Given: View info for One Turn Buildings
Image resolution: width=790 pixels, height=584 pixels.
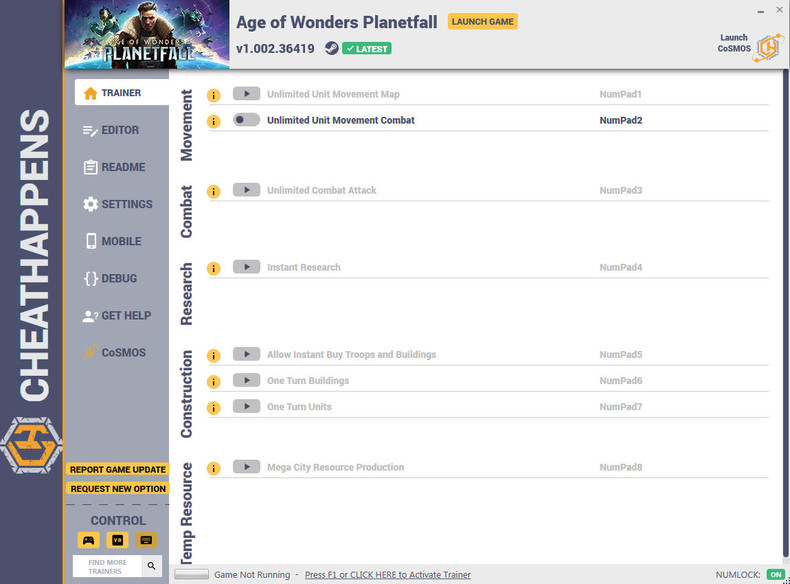Looking at the screenshot, I should tap(214, 382).
